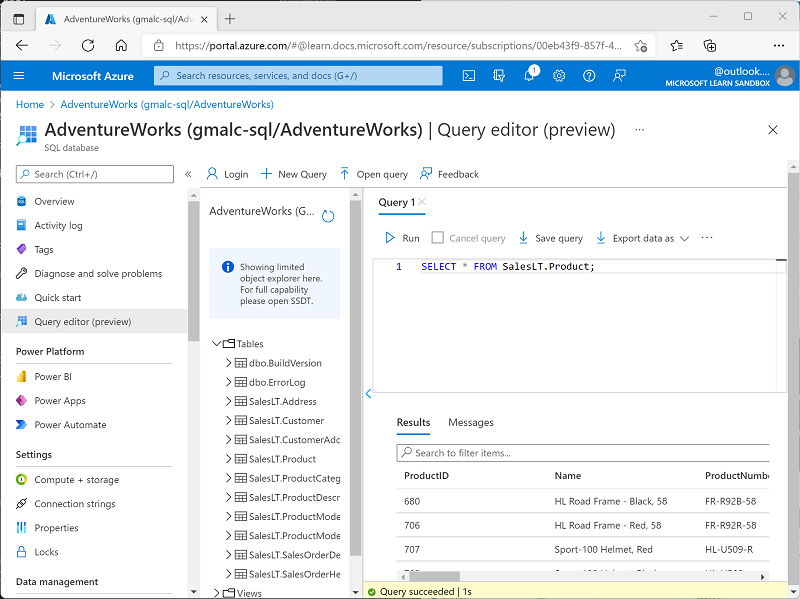
Task: Focus the left menu Search box
Action: pyautogui.click(x=95, y=174)
